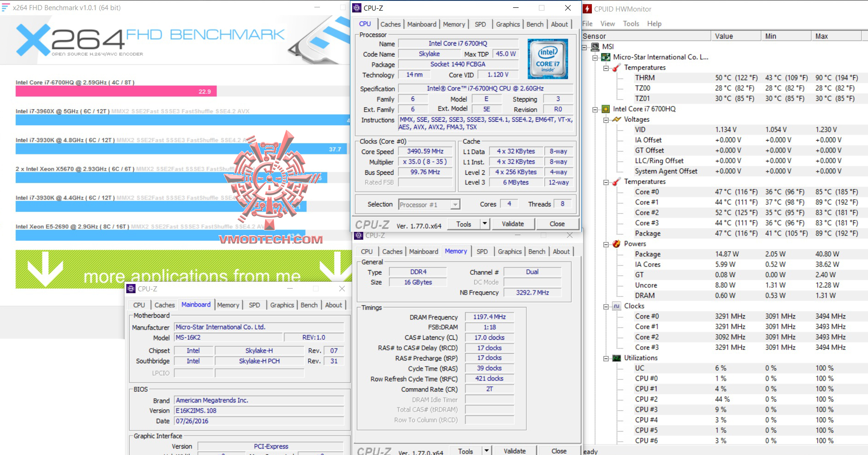Click Close button in CPU-Z Memory window
The height and width of the screenshot is (455, 868).
(x=559, y=451)
